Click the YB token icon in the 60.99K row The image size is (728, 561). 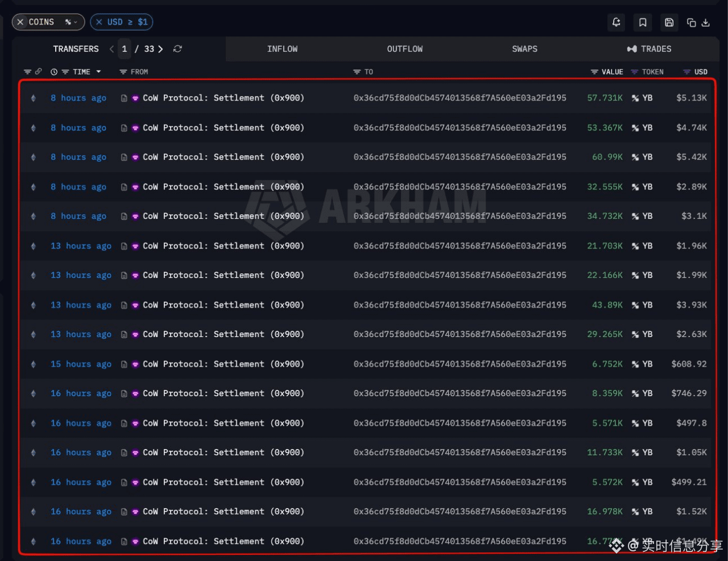point(635,157)
